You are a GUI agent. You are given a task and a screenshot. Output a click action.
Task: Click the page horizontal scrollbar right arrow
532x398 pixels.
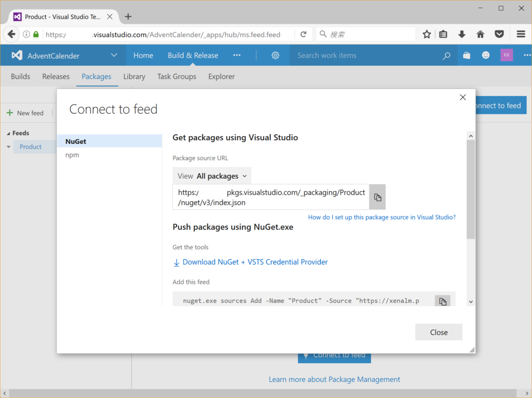[526, 394]
